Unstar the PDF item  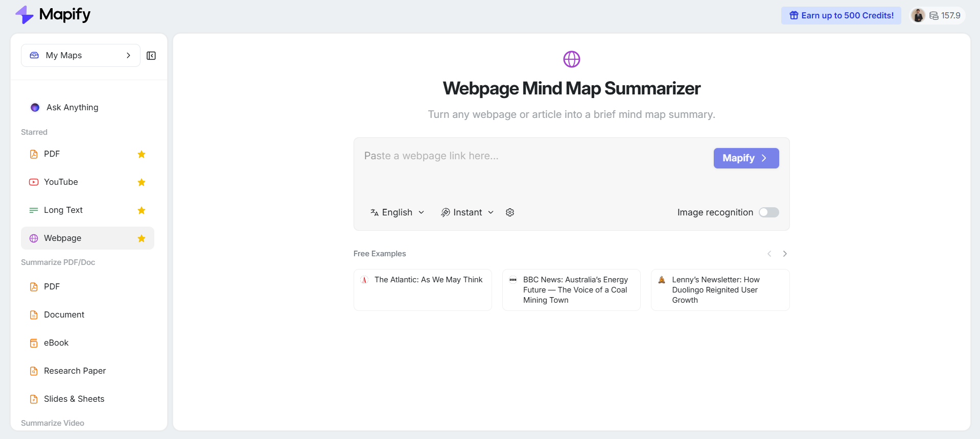142,154
